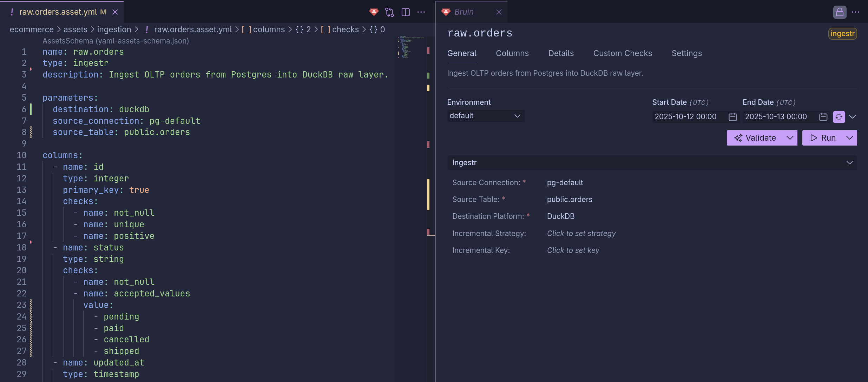This screenshot has width=868, height=382.
Task: Click the lock icon in Bruin panel
Action: point(840,12)
